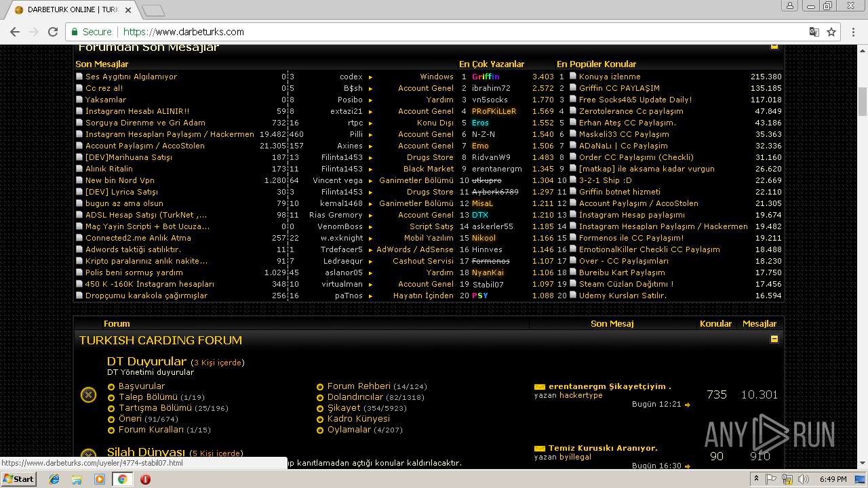Image resolution: width=868 pixels, height=488 pixels.
Task: Open the translate page icon in address bar
Action: click(814, 32)
